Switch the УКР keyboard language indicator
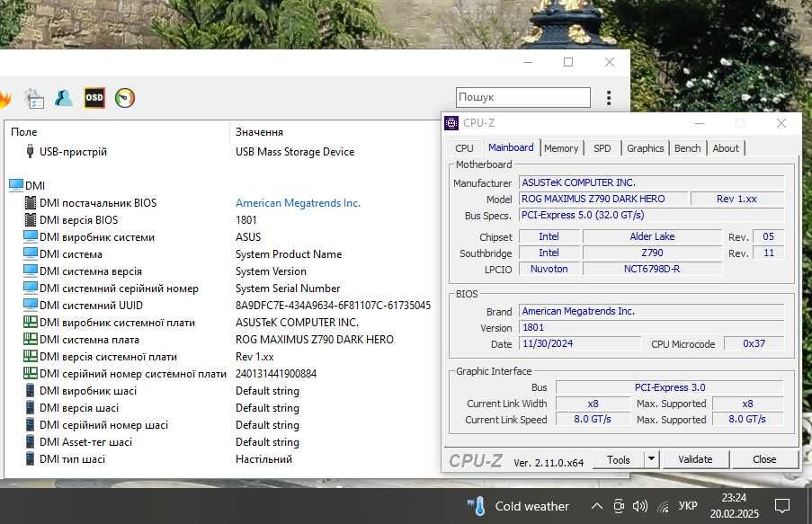The image size is (812, 524). (x=688, y=505)
